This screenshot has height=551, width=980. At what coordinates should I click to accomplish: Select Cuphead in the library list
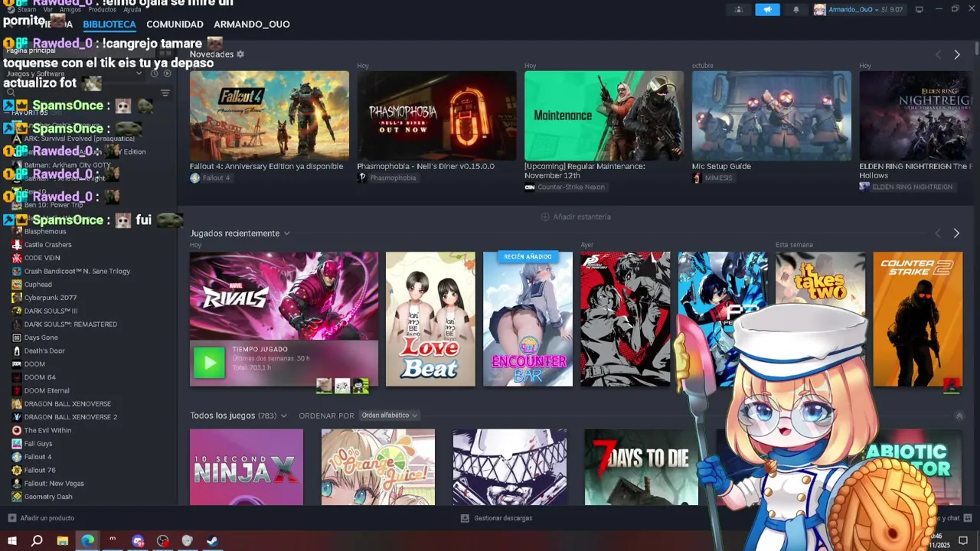(x=38, y=285)
